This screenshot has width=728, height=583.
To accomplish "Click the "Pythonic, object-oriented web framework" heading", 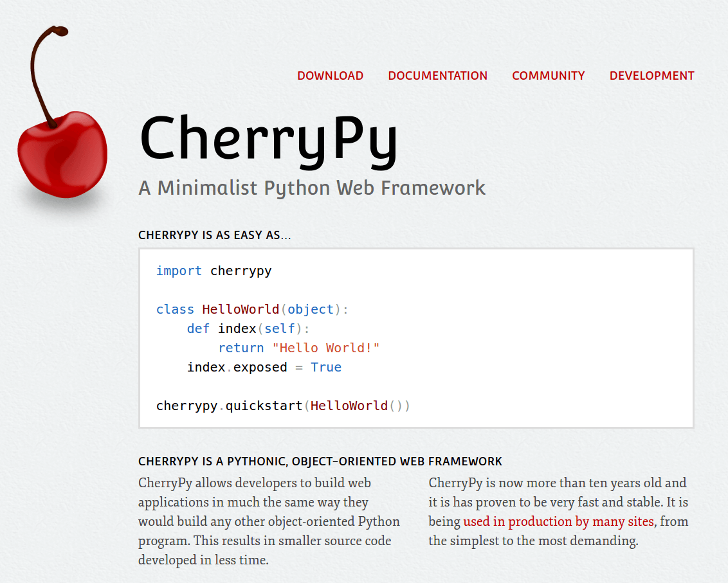I will click(x=320, y=462).
